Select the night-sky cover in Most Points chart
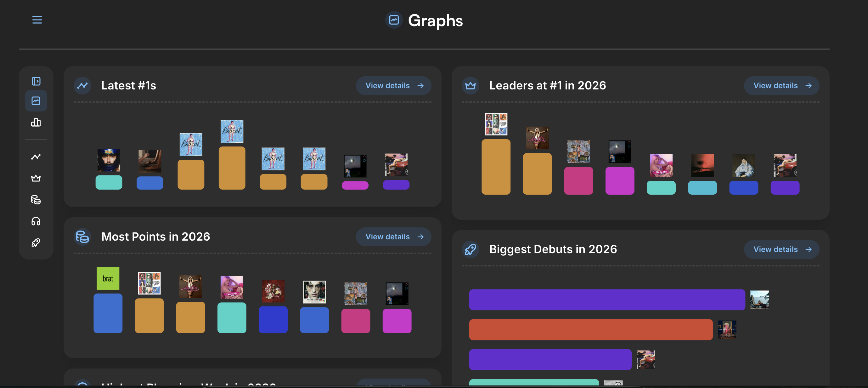 pyautogui.click(x=397, y=294)
